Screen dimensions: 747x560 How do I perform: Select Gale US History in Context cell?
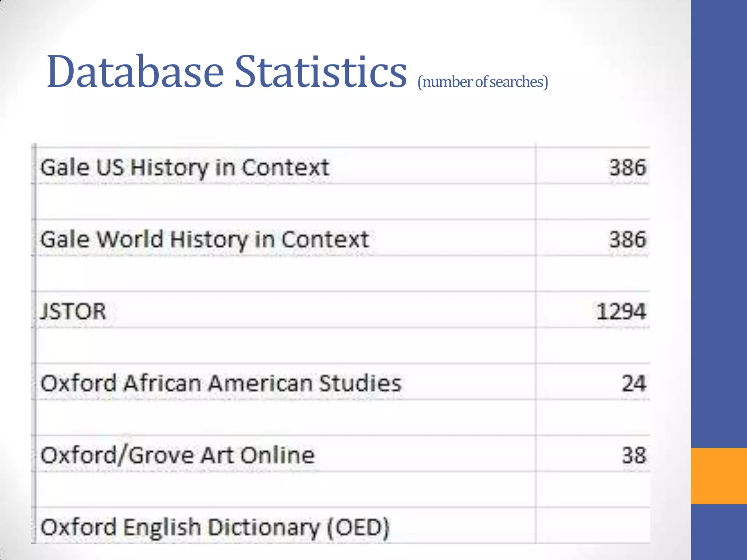(x=185, y=167)
